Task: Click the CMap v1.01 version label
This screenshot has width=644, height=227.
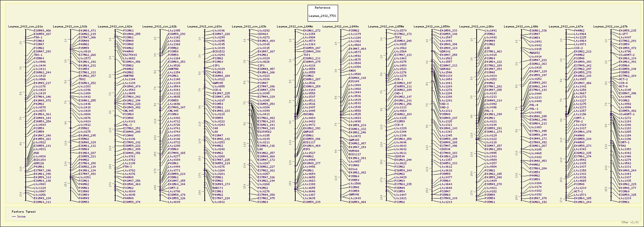Action: (630, 223)
